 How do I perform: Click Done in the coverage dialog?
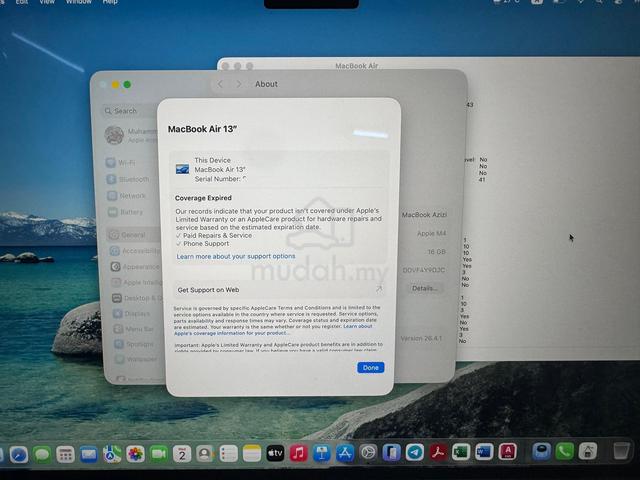371,367
